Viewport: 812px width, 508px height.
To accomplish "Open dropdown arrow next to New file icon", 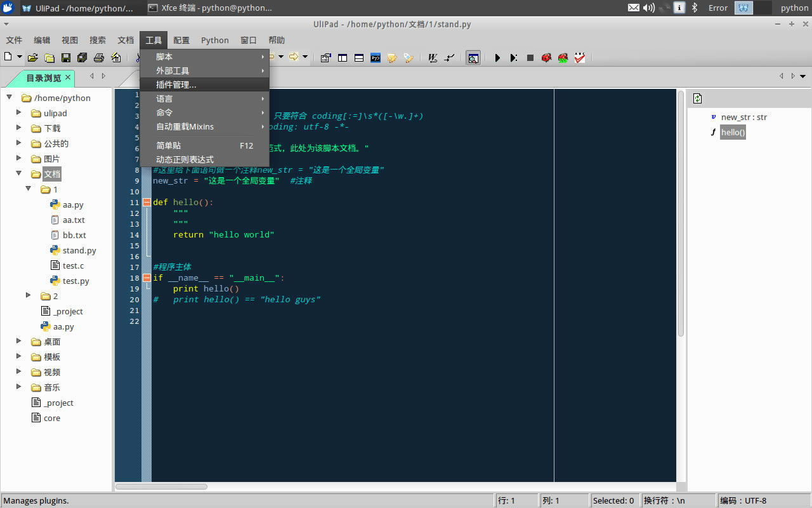I will pyautogui.click(x=19, y=57).
